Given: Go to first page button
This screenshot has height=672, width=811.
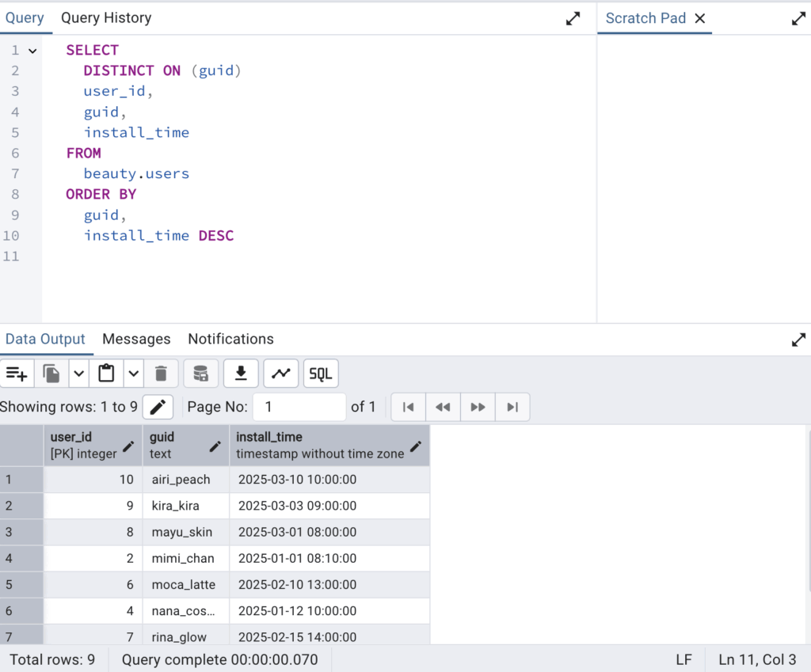Looking at the screenshot, I should 408,407.
